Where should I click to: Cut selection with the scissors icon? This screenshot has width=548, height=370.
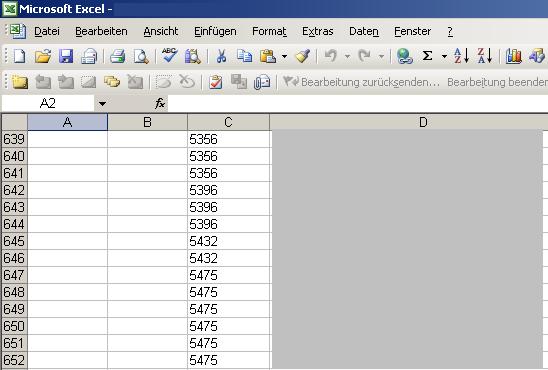(x=221, y=56)
